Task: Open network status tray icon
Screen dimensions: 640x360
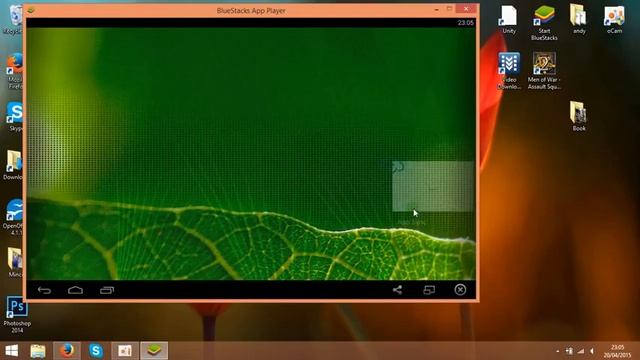Action: tap(581, 351)
